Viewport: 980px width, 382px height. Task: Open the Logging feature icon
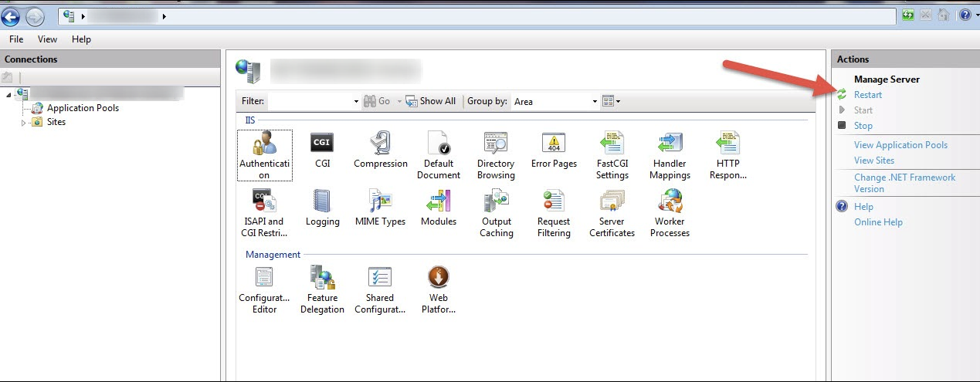click(322, 202)
